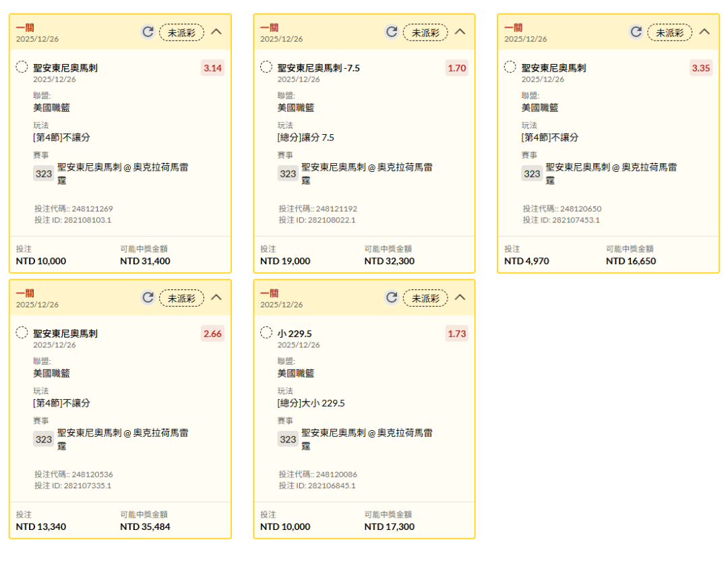
Task: Click the 未派彩 status on the 1.70 card
Action: 425,32
